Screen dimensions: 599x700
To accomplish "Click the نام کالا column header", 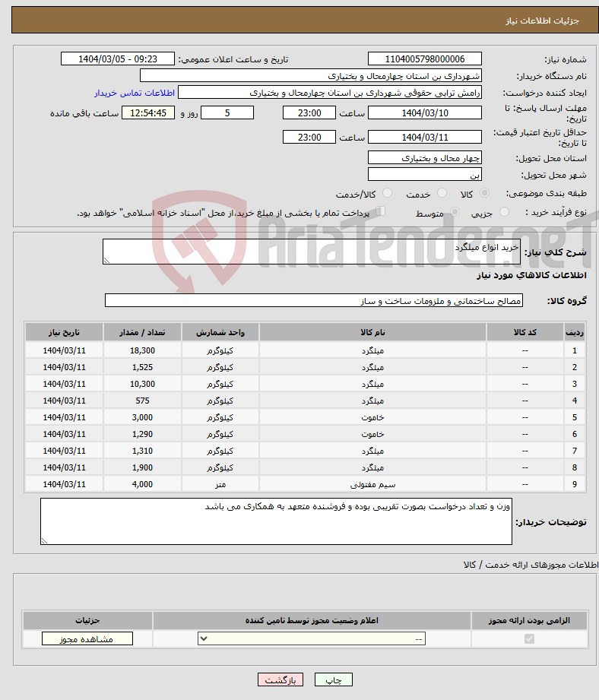I will coord(372,333).
